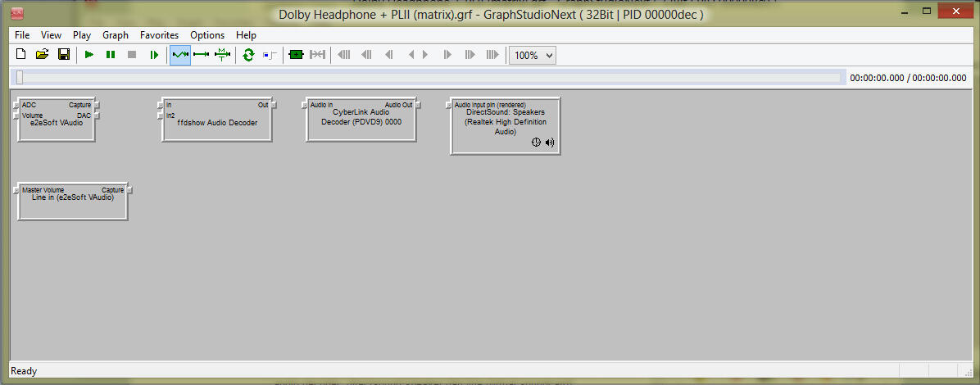This screenshot has height=385, width=980.
Task: Select the ffdshow Audio Decoder filter
Action: pos(217,120)
